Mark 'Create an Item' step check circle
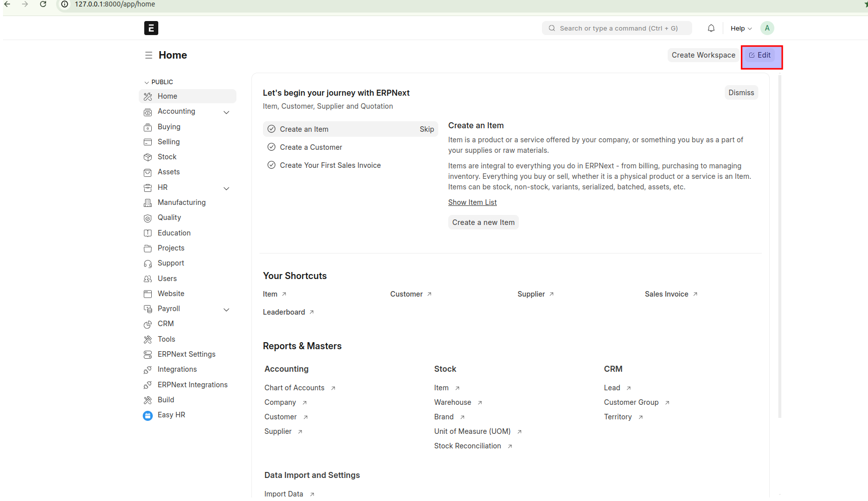The width and height of the screenshot is (868, 501). tap(271, 129)
